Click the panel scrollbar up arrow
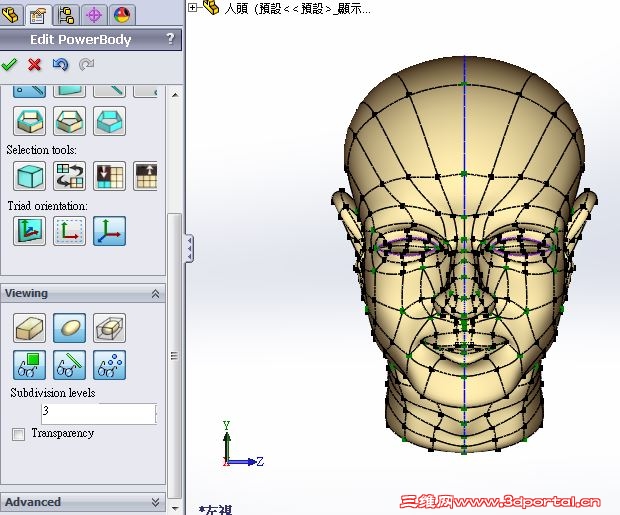Screen dimensions: 620x515 coord(175,95)
